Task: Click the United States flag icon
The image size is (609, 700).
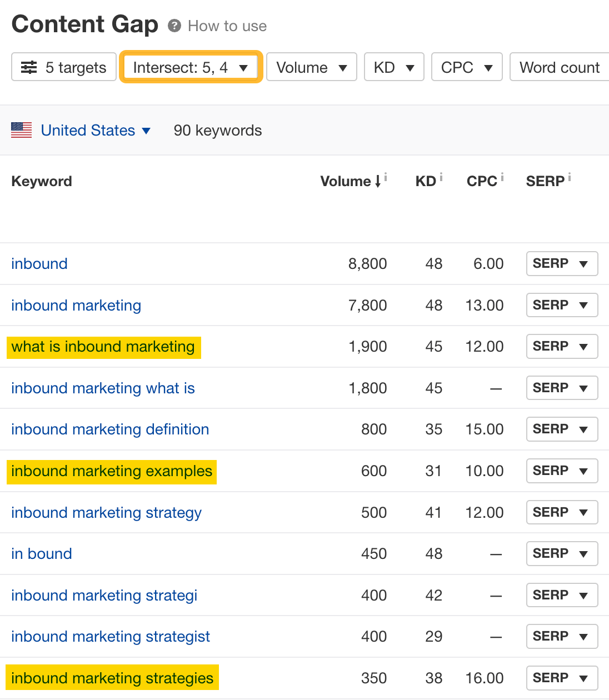Action: tap(21, 130)
